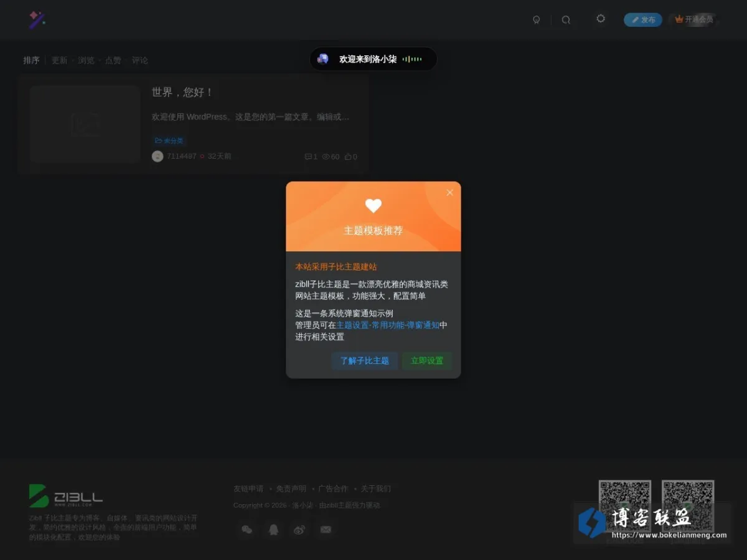Sort posts by 更新
This screenshot has height=560, width=747.
[59, 60]
